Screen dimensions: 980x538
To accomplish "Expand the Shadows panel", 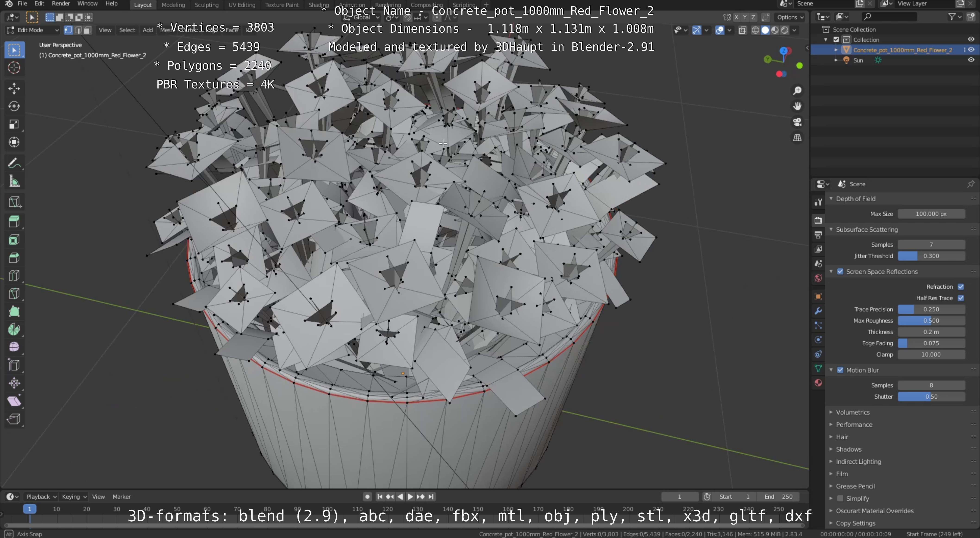I will click(848, 449).
